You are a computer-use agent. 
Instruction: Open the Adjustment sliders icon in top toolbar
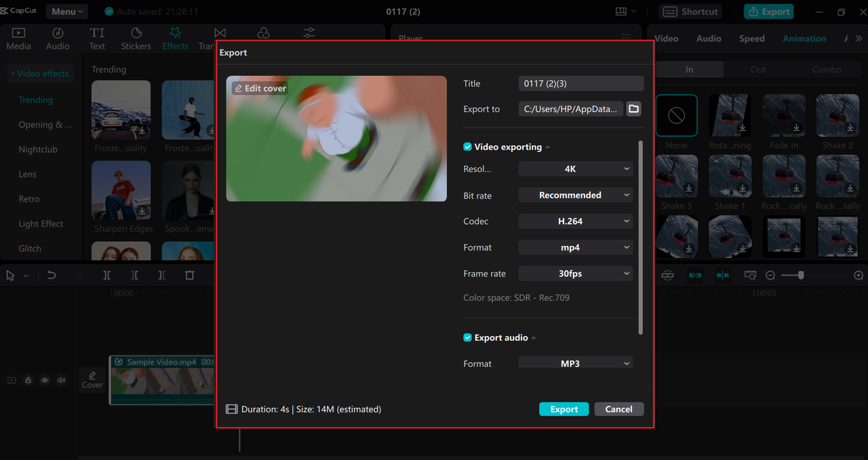[309, 33]
